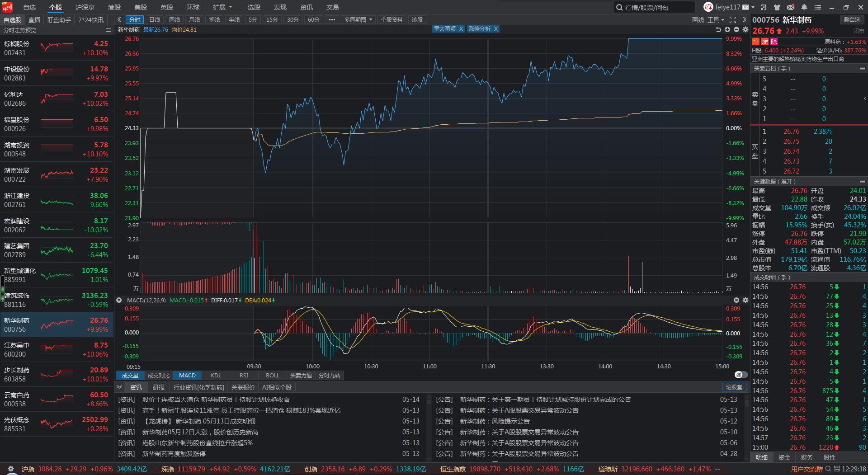This screenshot has height=475, width=868.
Task: Switch to the 港股 tab
Action: [114, 7]
